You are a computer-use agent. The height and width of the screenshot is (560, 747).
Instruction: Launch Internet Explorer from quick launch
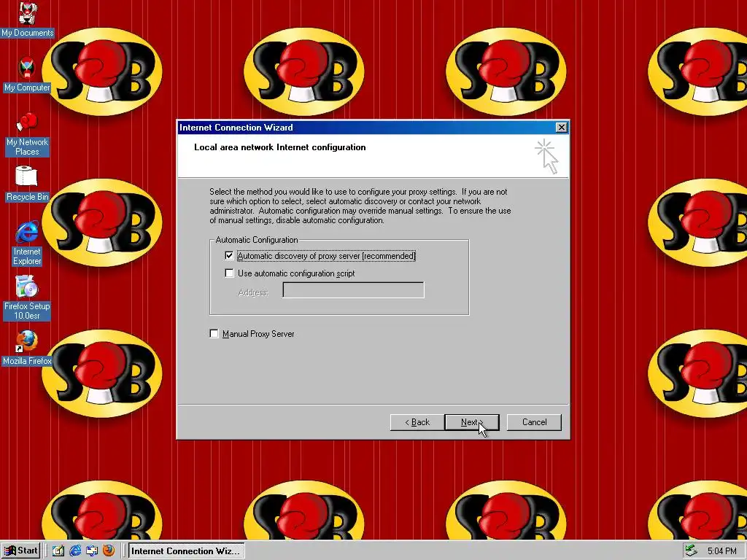[x=75, y=551]
